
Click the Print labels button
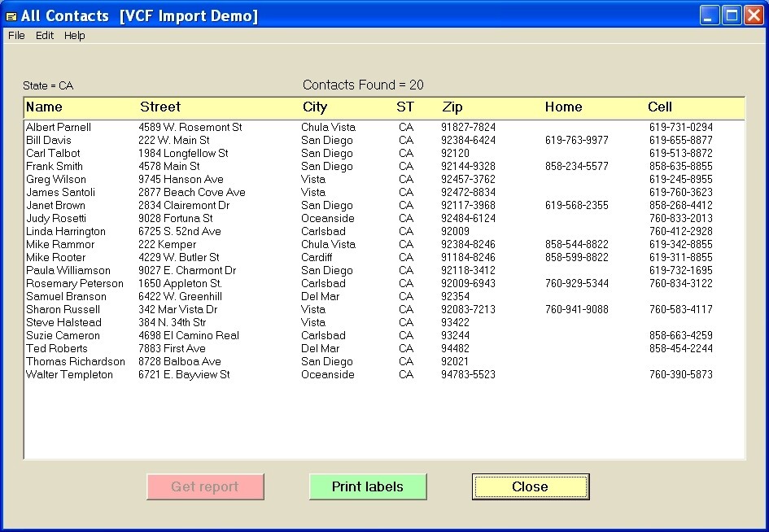pos(368,486)
